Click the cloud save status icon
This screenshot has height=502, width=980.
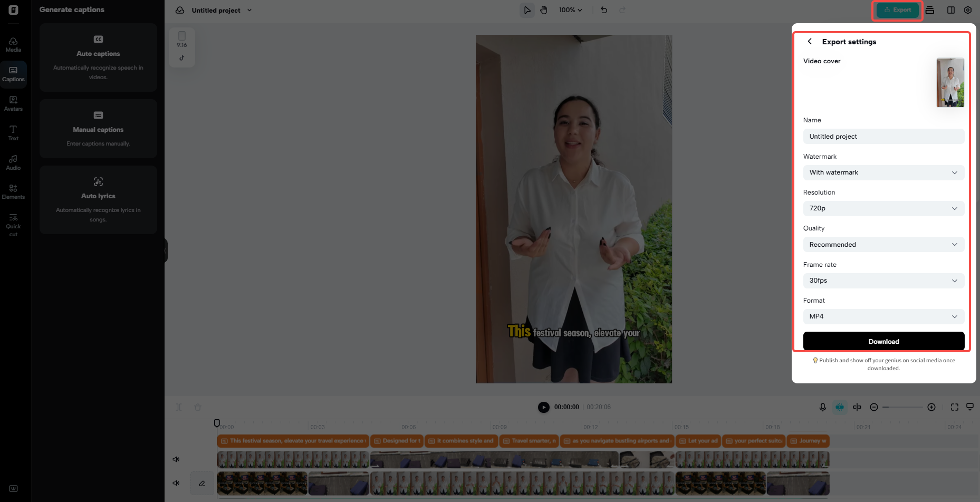tap(180, 10)
